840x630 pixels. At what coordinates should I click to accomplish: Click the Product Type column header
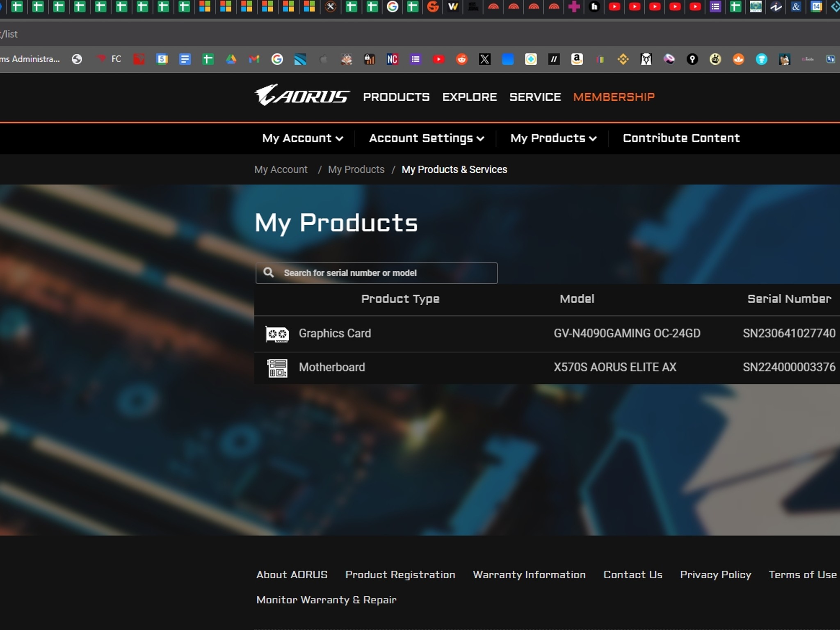400,299
